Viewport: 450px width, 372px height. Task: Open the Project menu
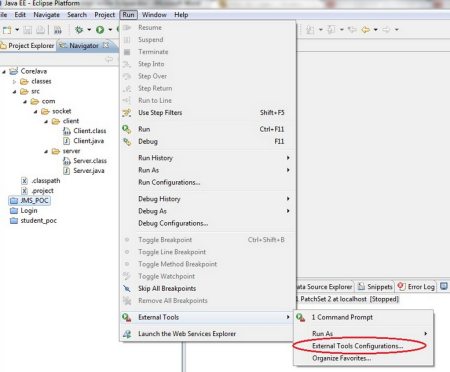[x=104, y=15]
